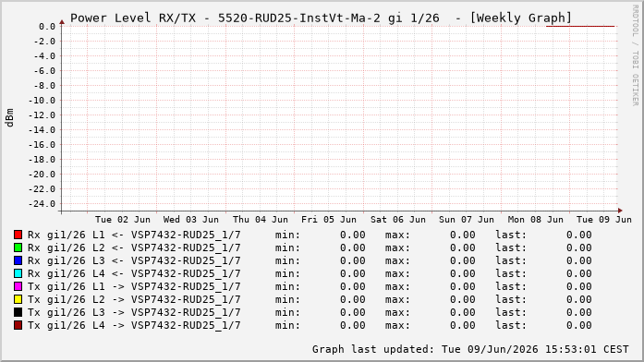Click the dark red Tx L4 legend swatch
The image size is (644, 362).
click(18, 325)
